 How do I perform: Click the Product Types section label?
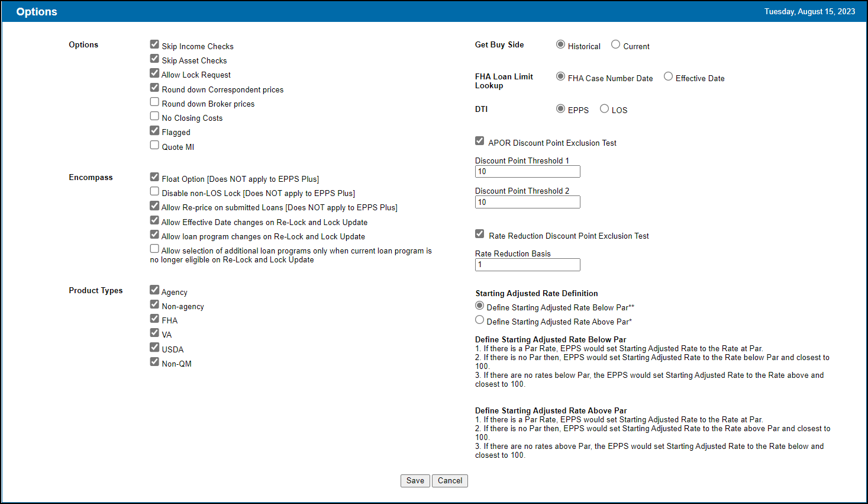point(96,291)
